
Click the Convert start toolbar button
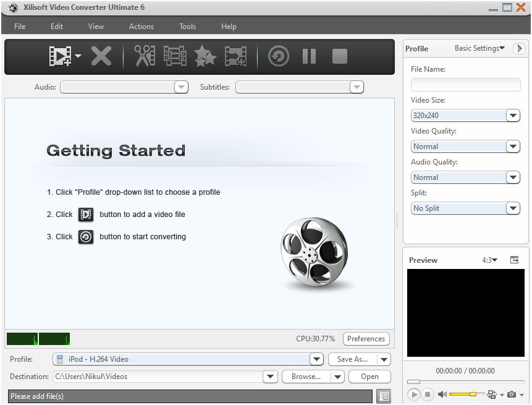point(279,56)
